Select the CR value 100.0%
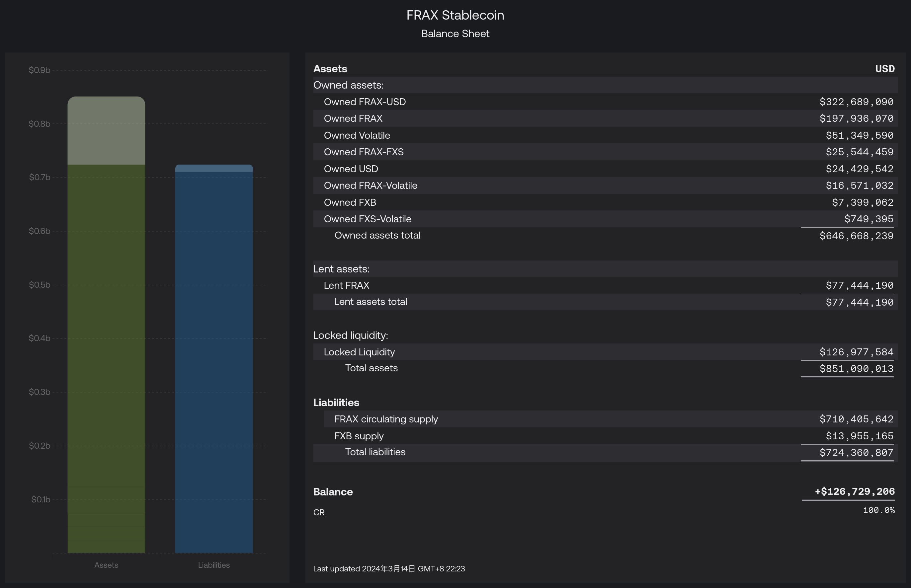This screenshot has width=911, height=588. (879, 510)
